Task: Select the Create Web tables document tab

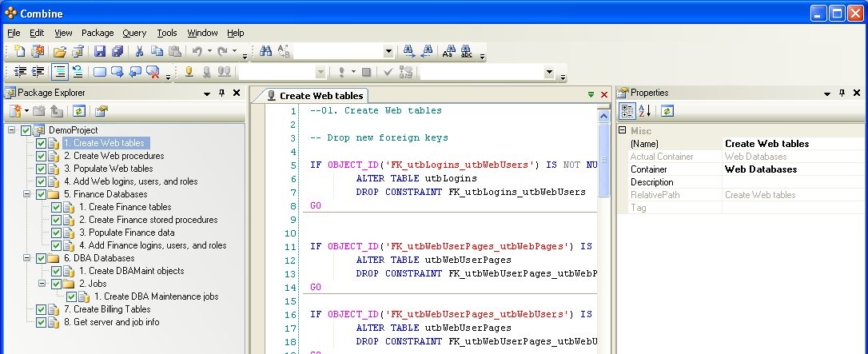Action: click(314, 96)
